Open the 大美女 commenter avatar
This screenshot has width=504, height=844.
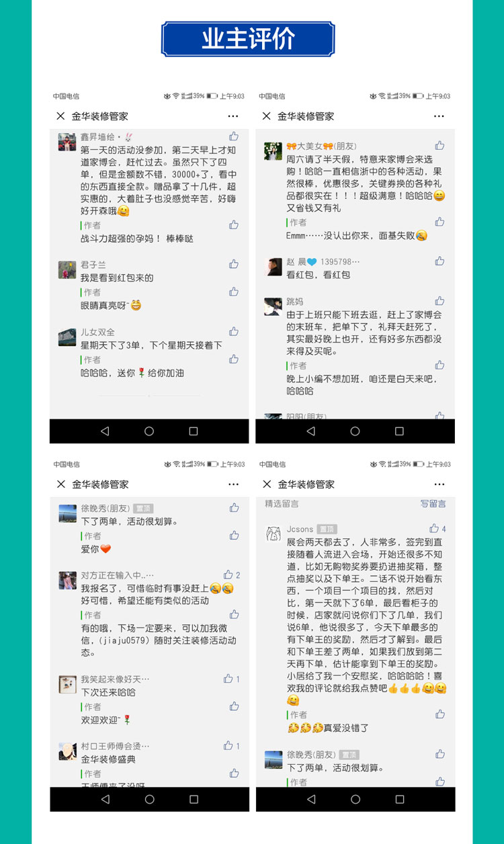tap(273, 151)
